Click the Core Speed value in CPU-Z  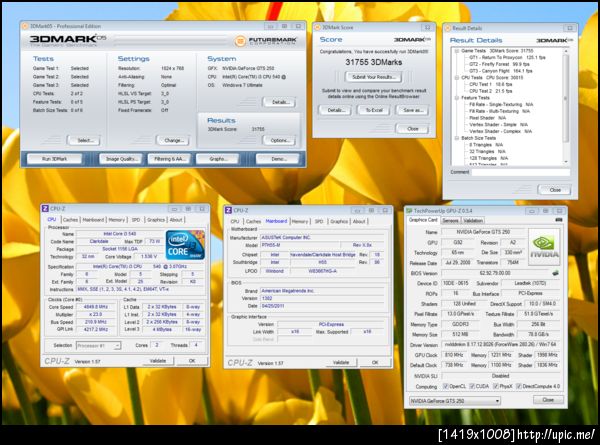96,307
